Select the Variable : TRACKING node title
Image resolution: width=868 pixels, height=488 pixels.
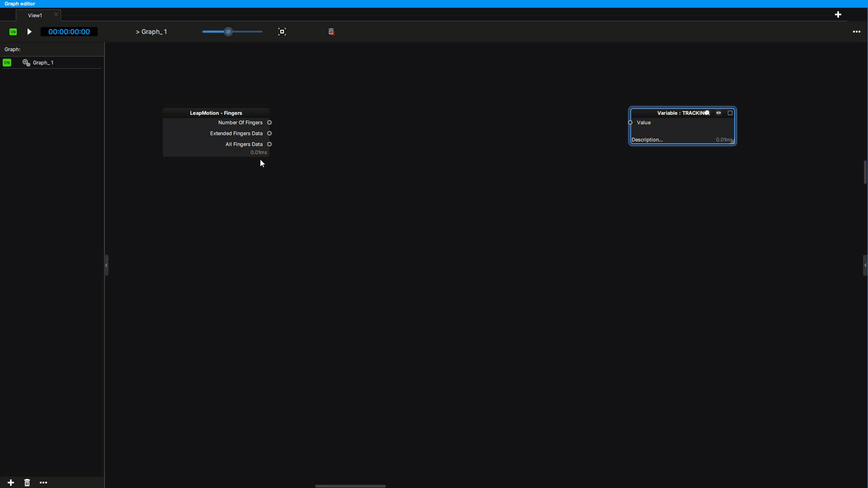683,113
